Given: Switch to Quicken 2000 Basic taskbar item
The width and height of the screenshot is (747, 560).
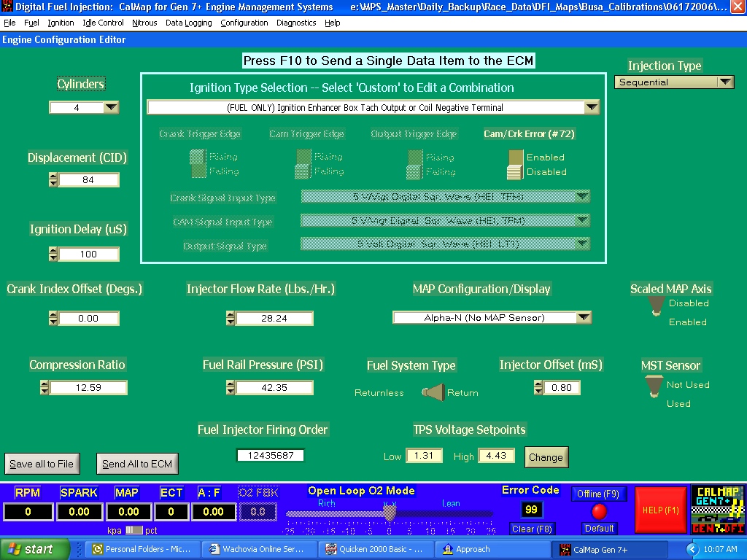Looking at the screenshot, I should [x=375, y=549].
